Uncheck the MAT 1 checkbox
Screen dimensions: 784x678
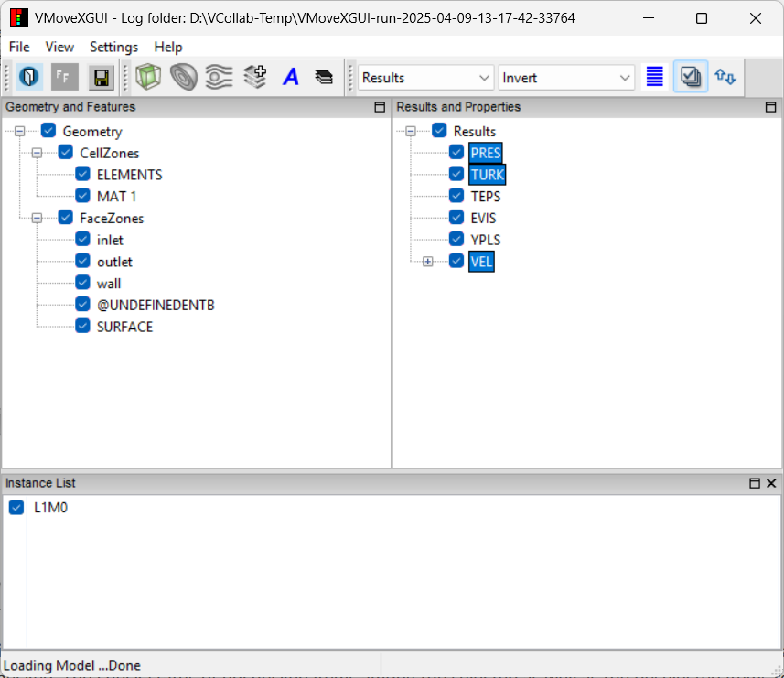click(x=82, y=196)
